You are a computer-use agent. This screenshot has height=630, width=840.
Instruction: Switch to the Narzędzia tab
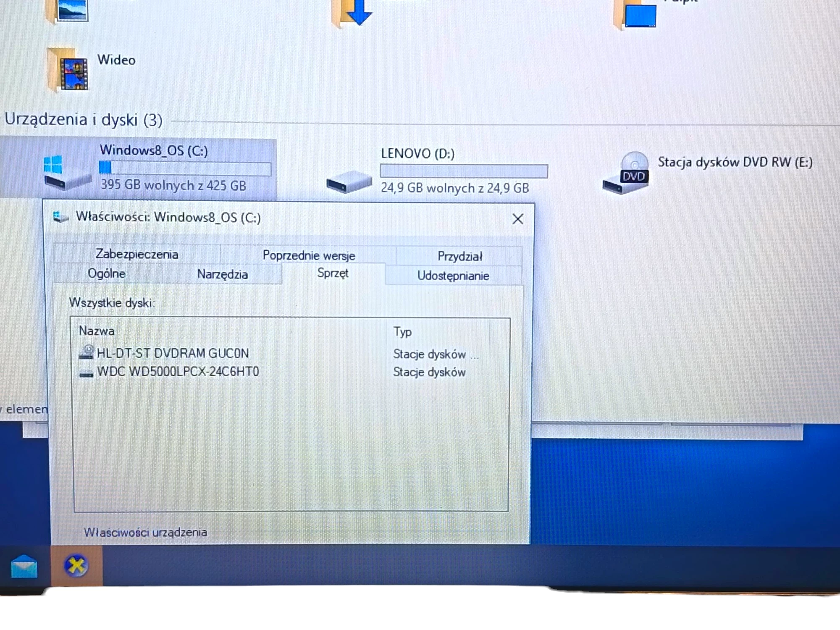(x=223, y=274)
